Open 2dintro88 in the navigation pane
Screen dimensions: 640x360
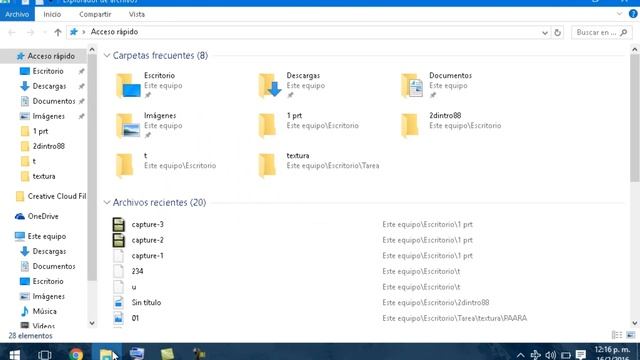tap(49, 146)
